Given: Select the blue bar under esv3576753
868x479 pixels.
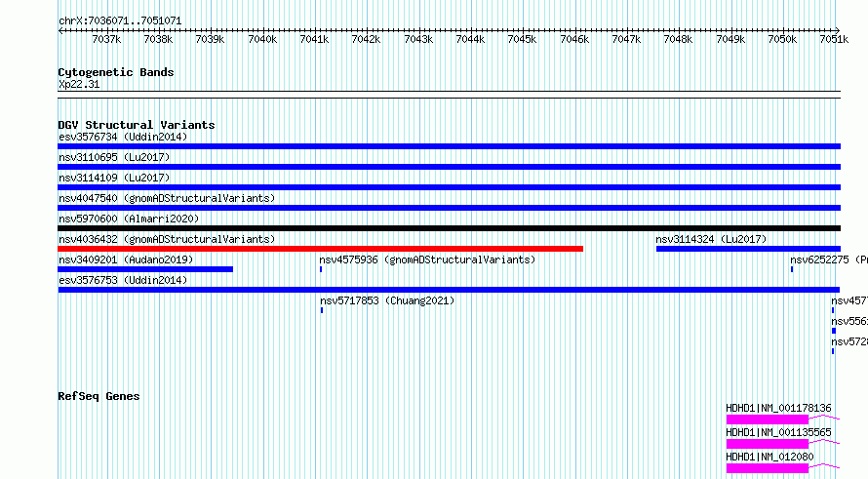Looking at the screenshot, I should pyautogui.click(x=449, y=290).
